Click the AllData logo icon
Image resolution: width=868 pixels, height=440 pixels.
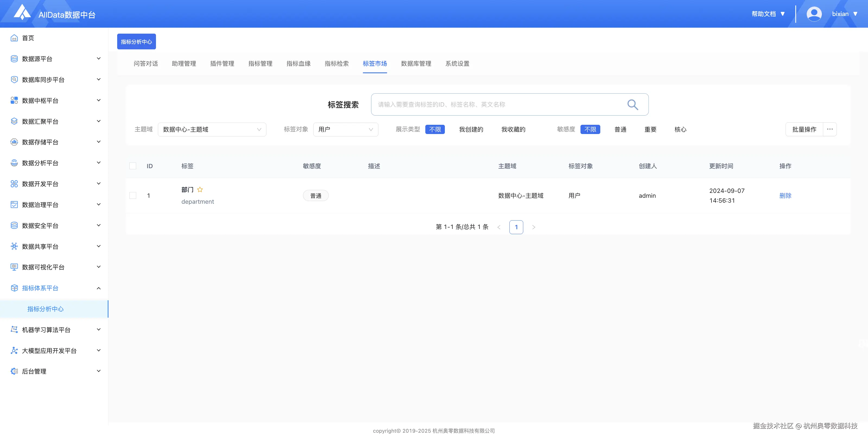[x=22, y=12]
